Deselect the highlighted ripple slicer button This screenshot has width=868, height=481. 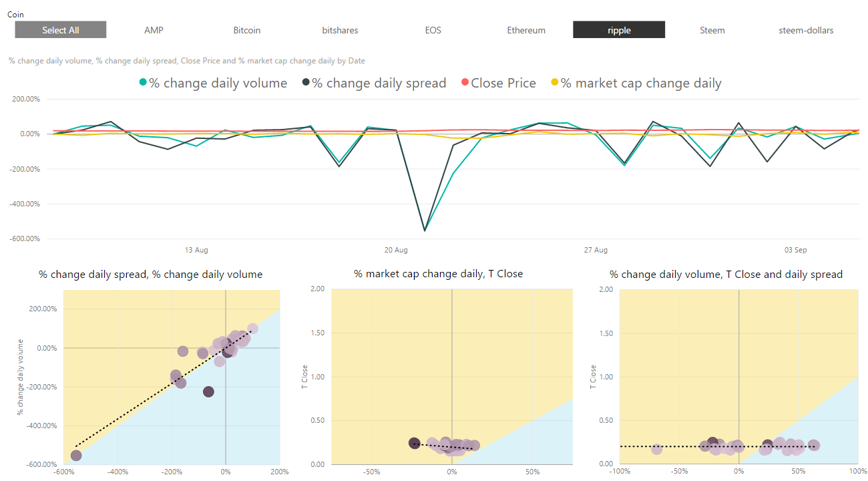(619, 30)
